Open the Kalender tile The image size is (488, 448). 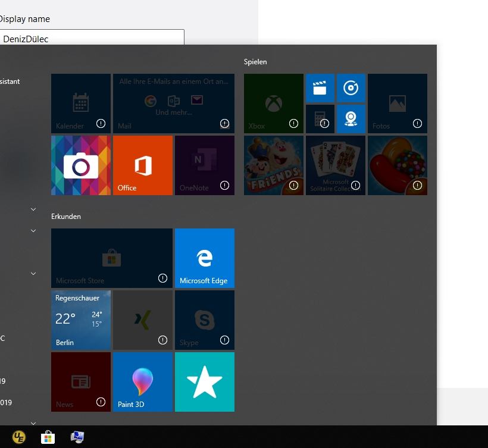point(81,104)
